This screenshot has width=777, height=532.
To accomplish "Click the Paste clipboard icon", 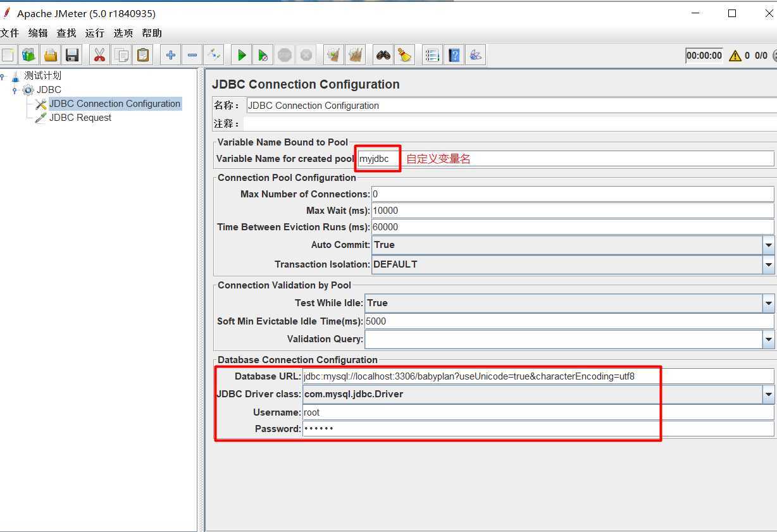I will click(x=143, y=56).
